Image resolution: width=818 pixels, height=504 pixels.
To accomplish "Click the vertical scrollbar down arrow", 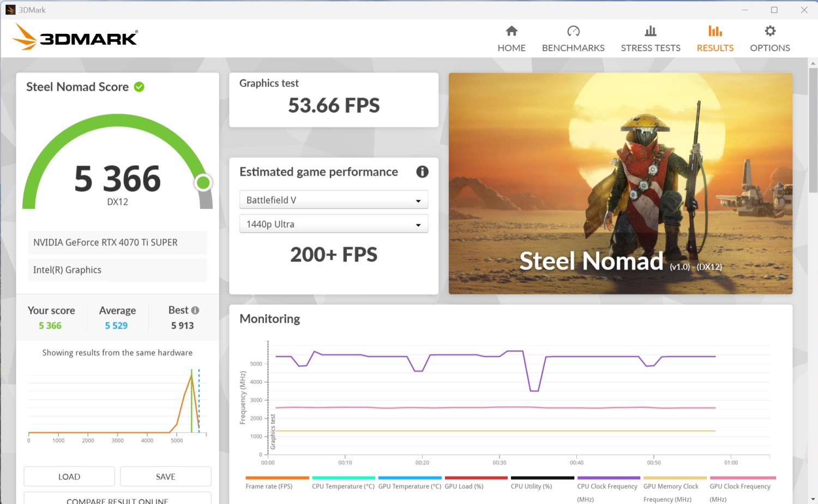I will tap(813, 499).
